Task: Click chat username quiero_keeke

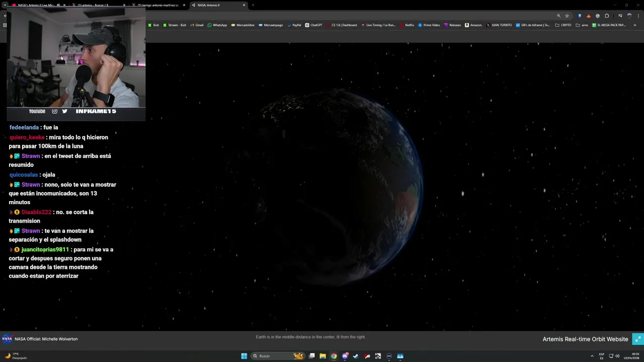Action: (27, 137)
